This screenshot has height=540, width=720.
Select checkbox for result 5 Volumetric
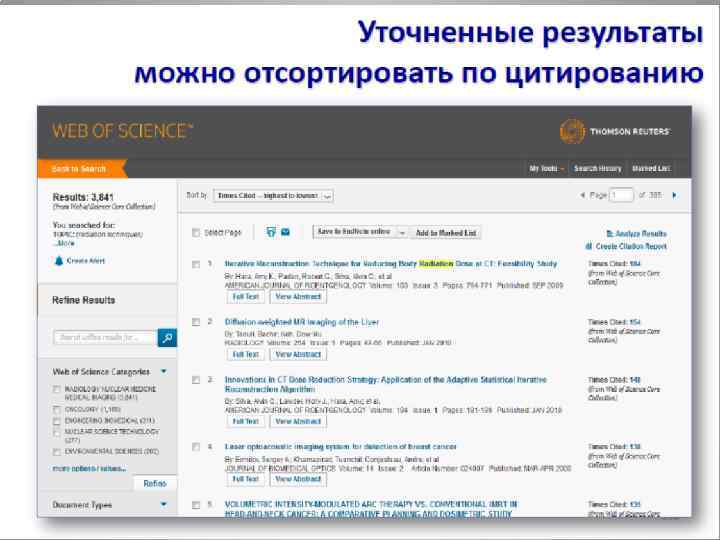coord(196,505)
